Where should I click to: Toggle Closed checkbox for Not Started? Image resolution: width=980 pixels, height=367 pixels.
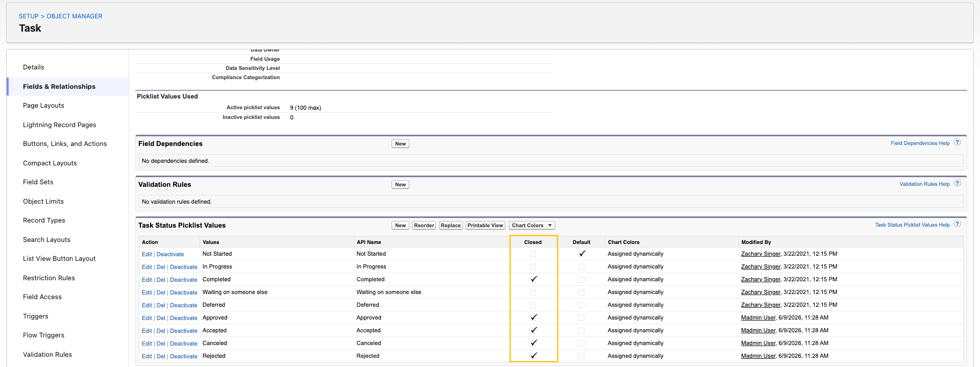(533, 254)
